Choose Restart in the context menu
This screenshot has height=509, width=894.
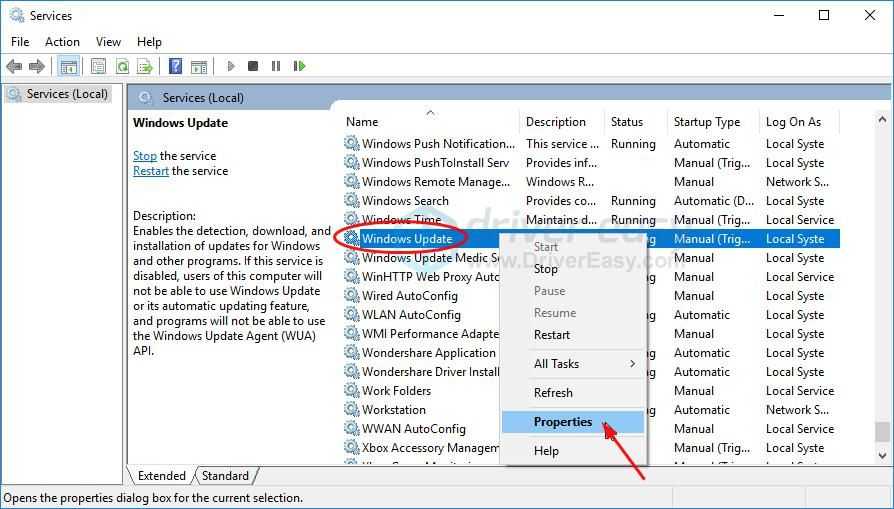(573, 335)
